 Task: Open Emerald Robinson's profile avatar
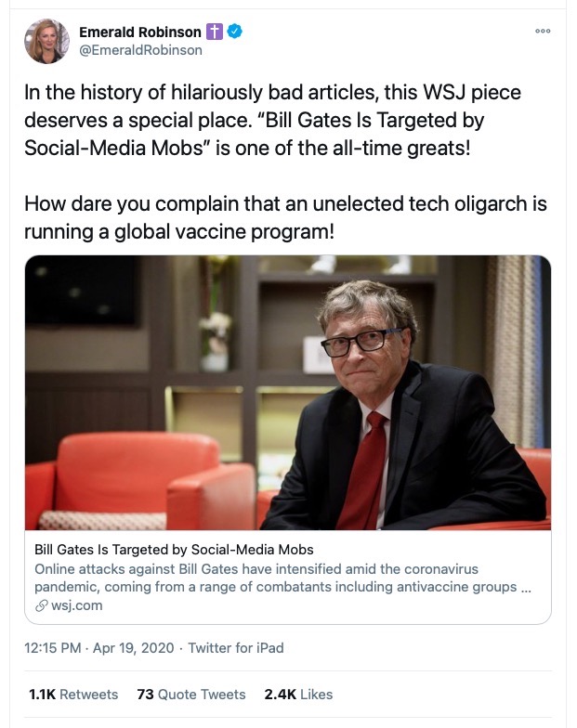click(x=47, y=41)
